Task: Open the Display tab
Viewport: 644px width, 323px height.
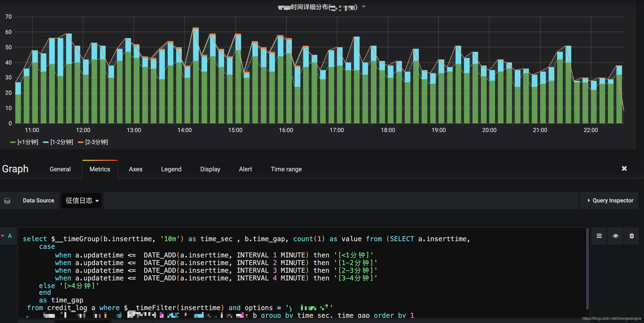Action: click(210, 169)
